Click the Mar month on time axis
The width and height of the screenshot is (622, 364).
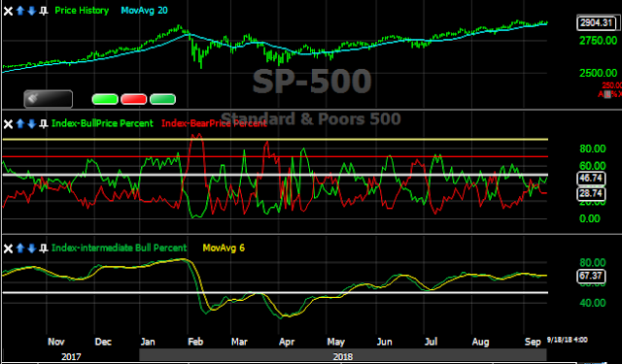tap(240, 342)
